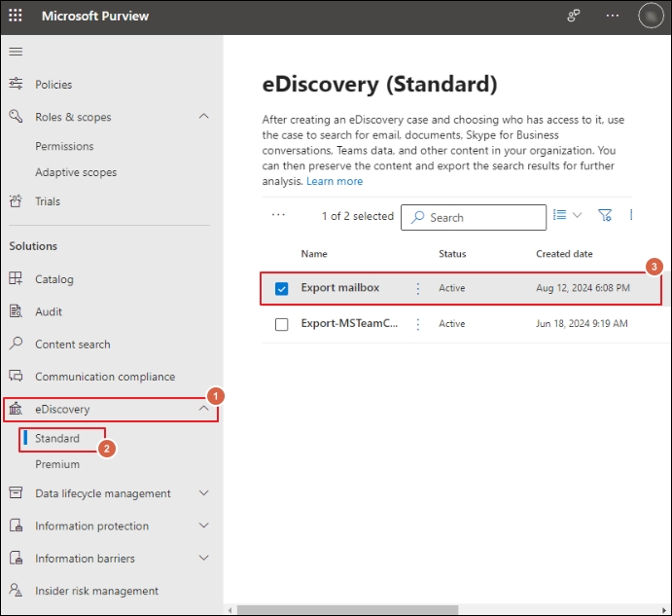Viewport: 672px width, 616px height.
Task: Click the Content search magnifier icon
Action: pyautogui.click(x=16, y=344)
